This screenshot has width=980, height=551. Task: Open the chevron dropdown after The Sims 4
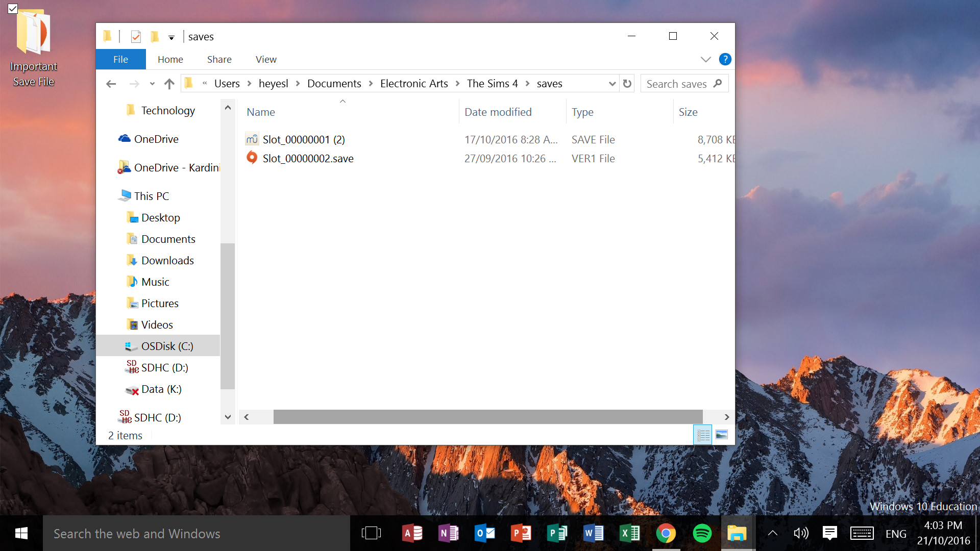point(527,83)
